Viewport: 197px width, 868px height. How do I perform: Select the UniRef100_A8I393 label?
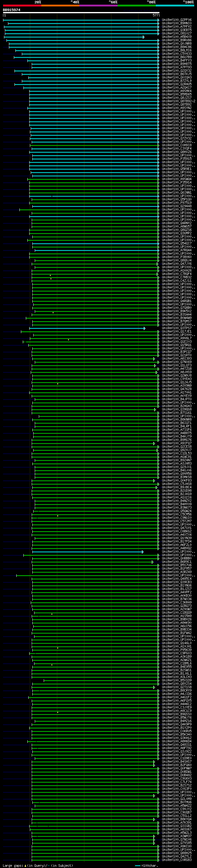tap(177, 358)
